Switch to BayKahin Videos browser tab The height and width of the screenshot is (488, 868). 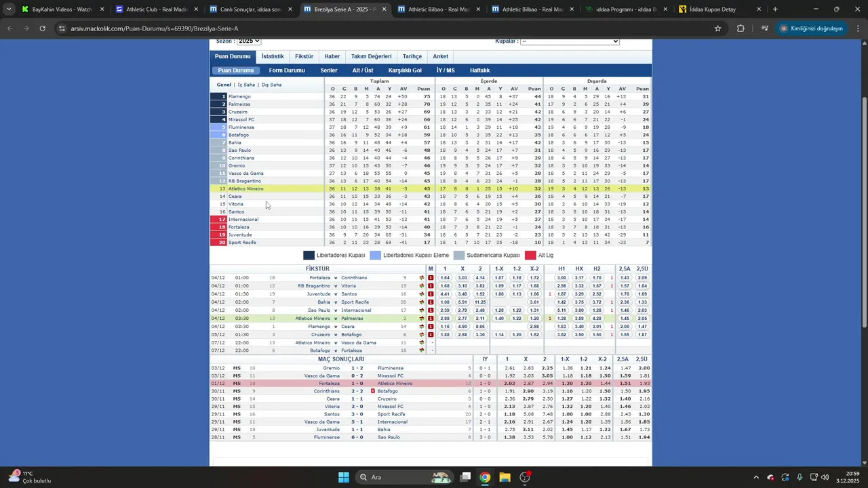click(62, 9)
